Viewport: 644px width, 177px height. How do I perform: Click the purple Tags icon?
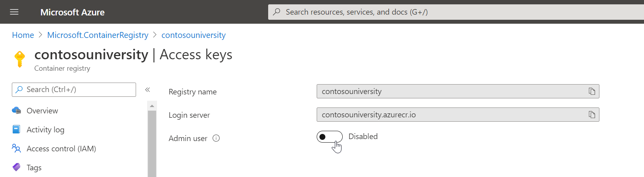17,168
